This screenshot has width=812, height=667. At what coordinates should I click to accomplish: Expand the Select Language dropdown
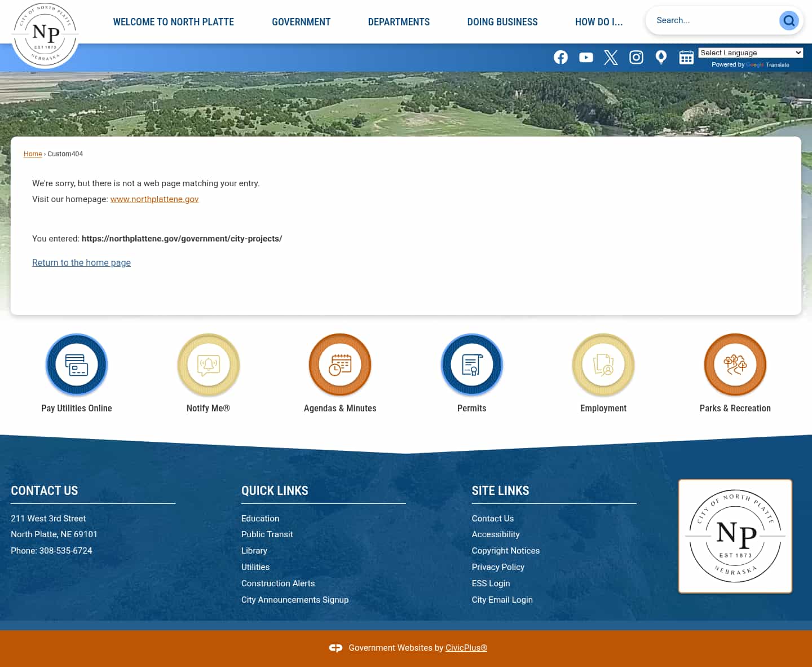coord(751,52)
